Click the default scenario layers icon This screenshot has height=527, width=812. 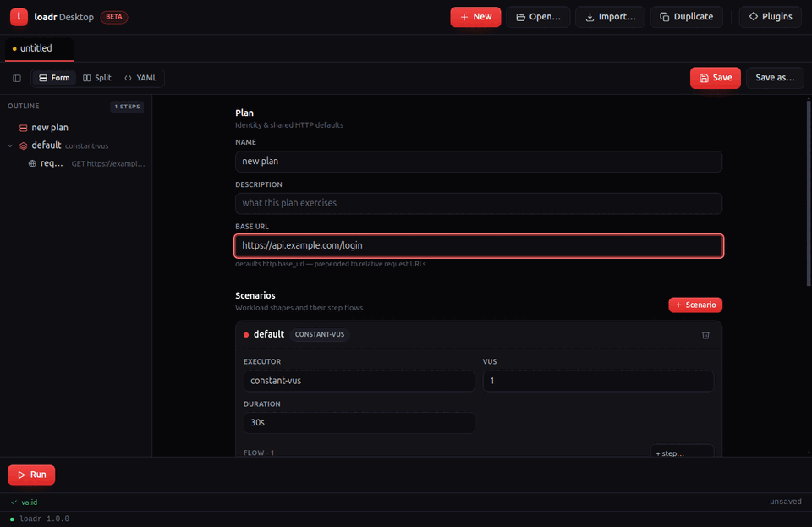(x=24, y=146)
